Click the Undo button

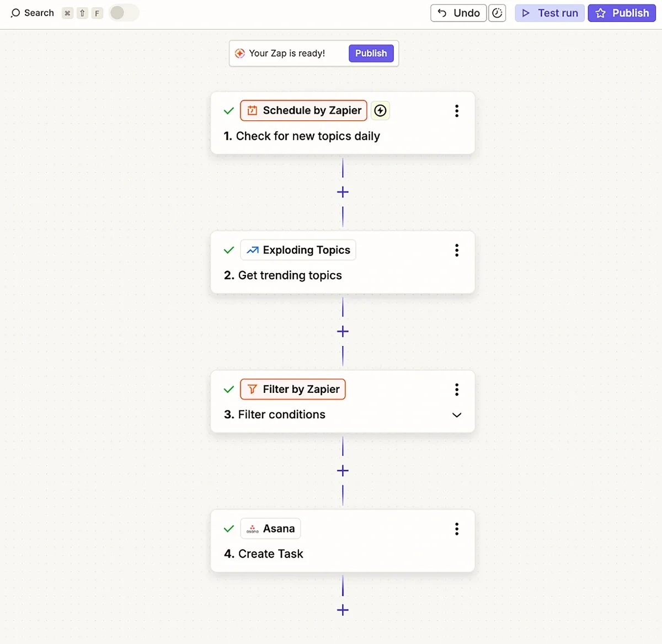click(x=458, y=13)
